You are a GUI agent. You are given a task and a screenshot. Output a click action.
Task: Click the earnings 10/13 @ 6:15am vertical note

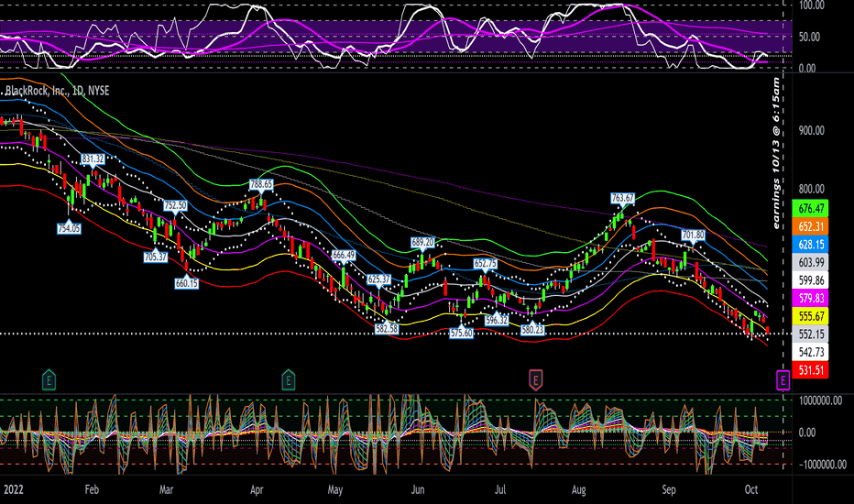tap(776, 152)
